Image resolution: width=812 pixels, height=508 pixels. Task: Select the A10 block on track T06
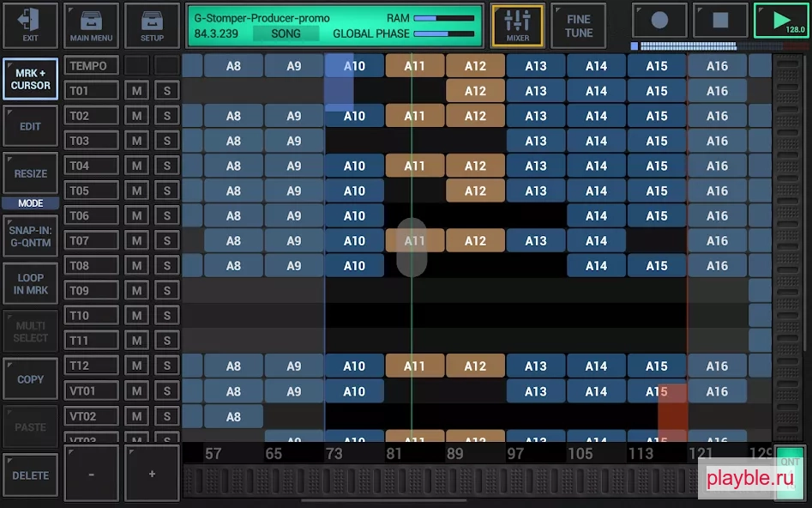(354, 215)
